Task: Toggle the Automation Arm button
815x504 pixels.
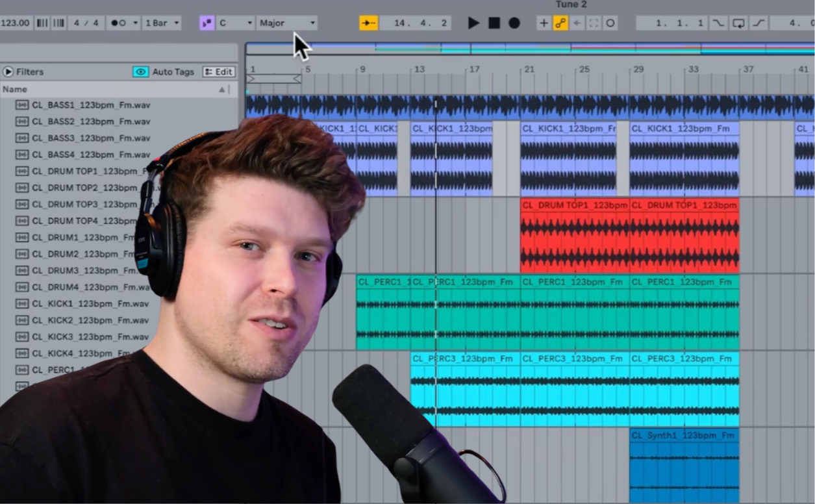Action: pos(560,23)
